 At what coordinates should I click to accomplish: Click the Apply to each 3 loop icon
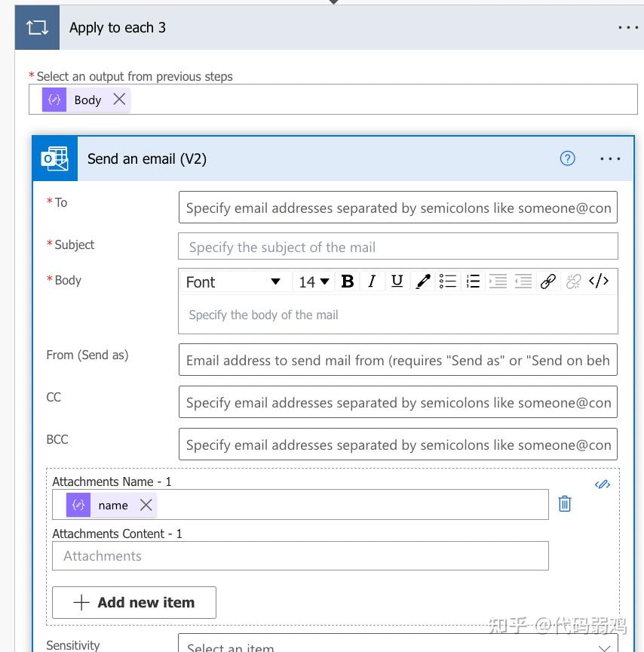click(37, 27)
